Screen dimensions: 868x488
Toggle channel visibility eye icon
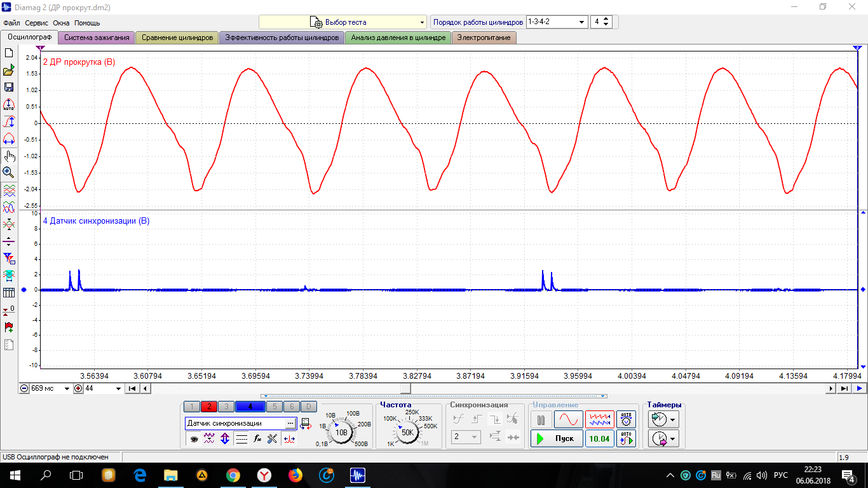coord(194,438)
